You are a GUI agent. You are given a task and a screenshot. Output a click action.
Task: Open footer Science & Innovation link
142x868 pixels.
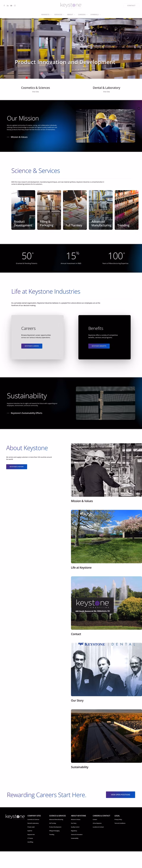tap(77, 834)
